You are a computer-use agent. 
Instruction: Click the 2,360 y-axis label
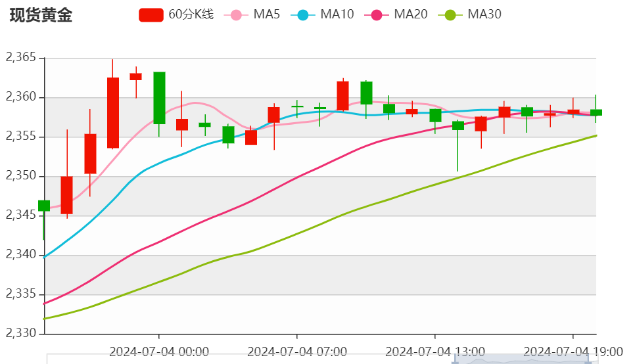click(21, 97)
